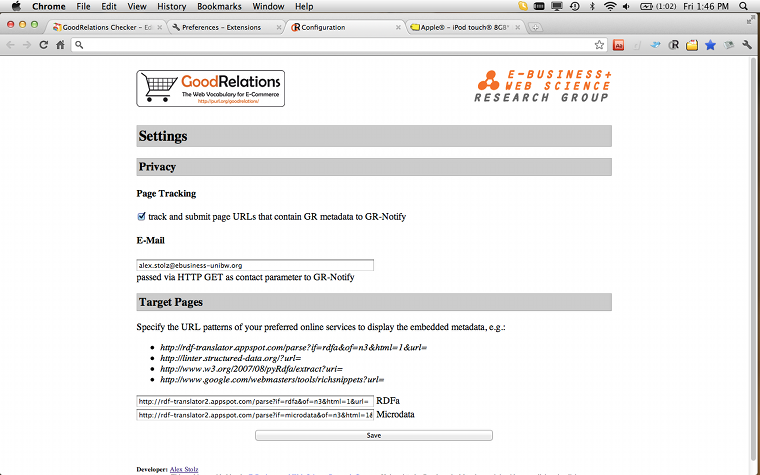Open Time Machine menu bar icon
The image size is (760, 475).
point(574,6)
